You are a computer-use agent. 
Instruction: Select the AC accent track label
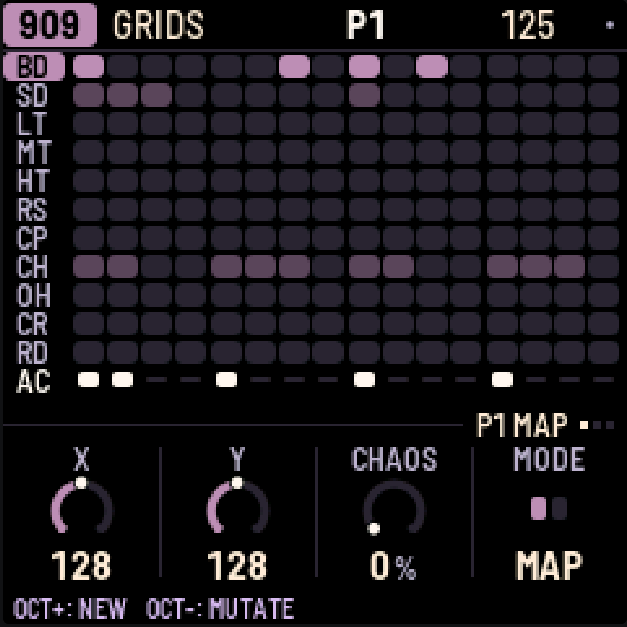pos(34,381)
